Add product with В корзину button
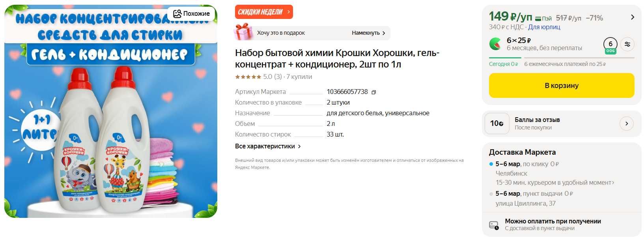Viewport: 644px width, 238px height. point(562,85)
